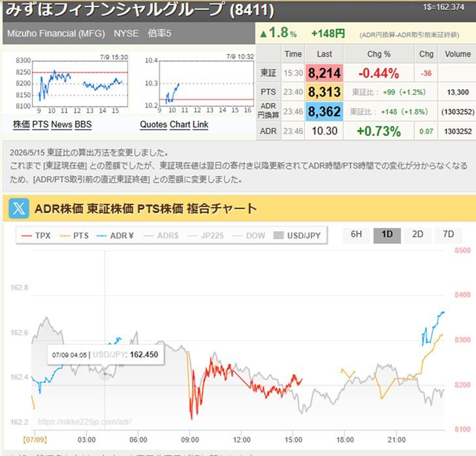Open the Chart link under the ADR chart
This screenshot has height=456, width=476.
coord(180,125)
